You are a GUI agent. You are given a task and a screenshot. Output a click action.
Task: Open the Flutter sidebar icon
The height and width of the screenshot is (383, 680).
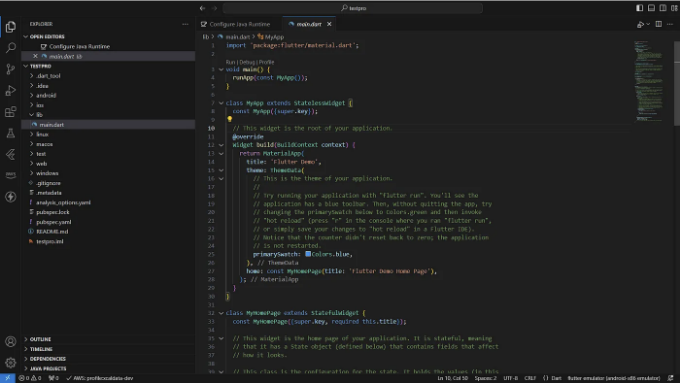point(10,154)
